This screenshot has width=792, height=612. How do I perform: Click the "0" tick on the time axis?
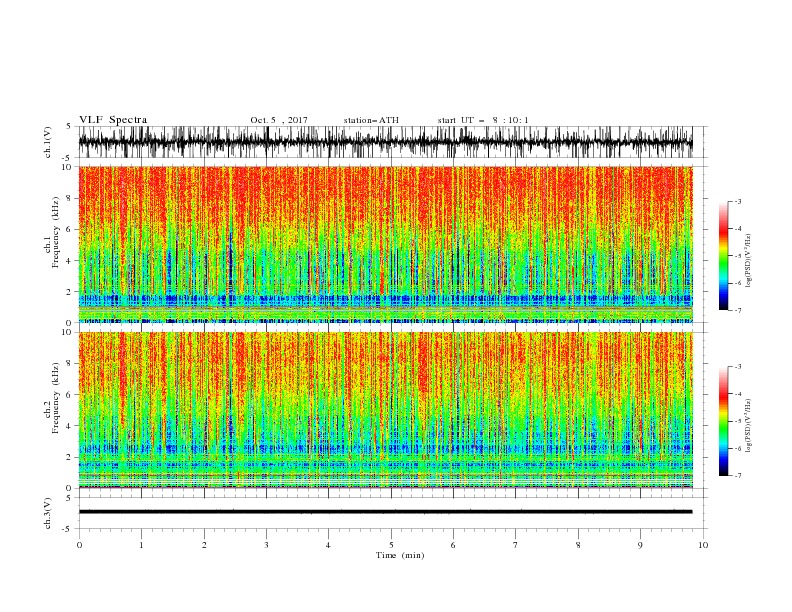point(79,545)
